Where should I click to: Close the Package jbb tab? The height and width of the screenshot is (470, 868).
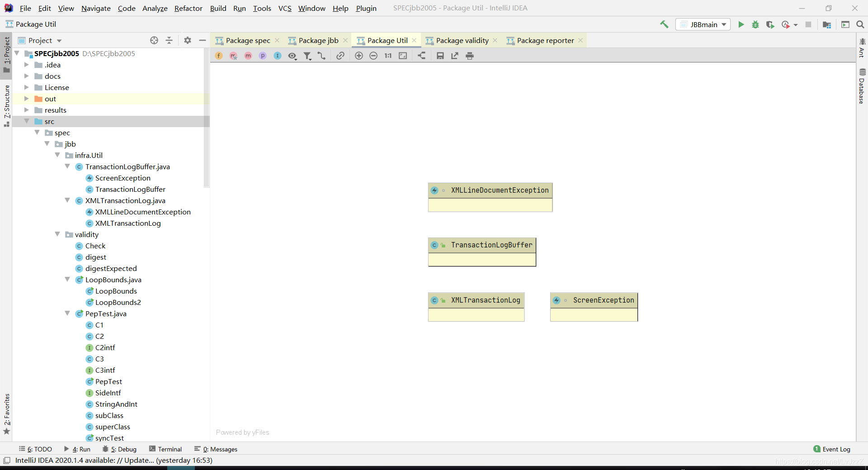(x=345, y=40)
